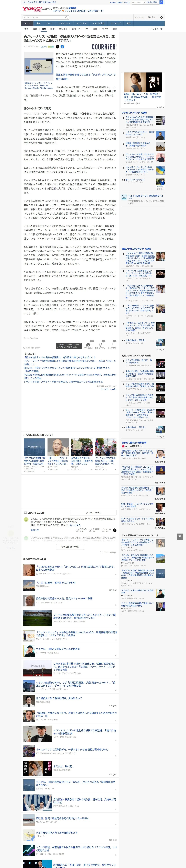This screenshot has height=868, width=186.
Task: Select the 速報 navigation tab
Action: pos(38,24)
